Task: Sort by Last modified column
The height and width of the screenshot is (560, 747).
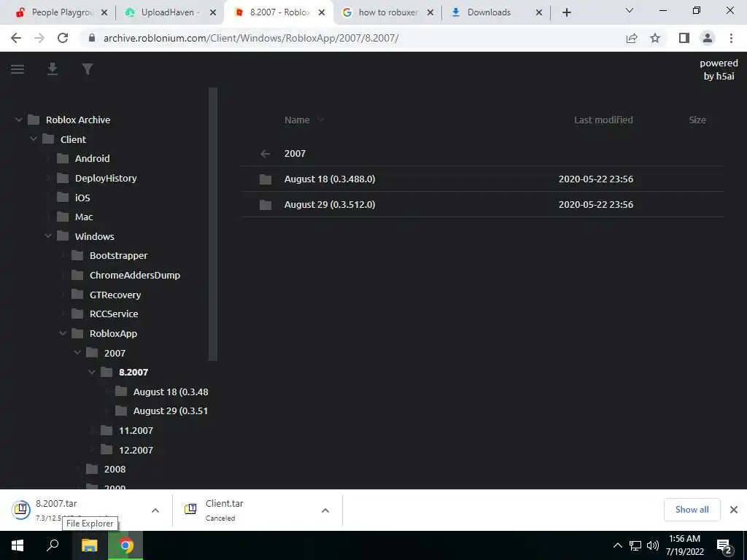Action: click(x=603, y=120)
